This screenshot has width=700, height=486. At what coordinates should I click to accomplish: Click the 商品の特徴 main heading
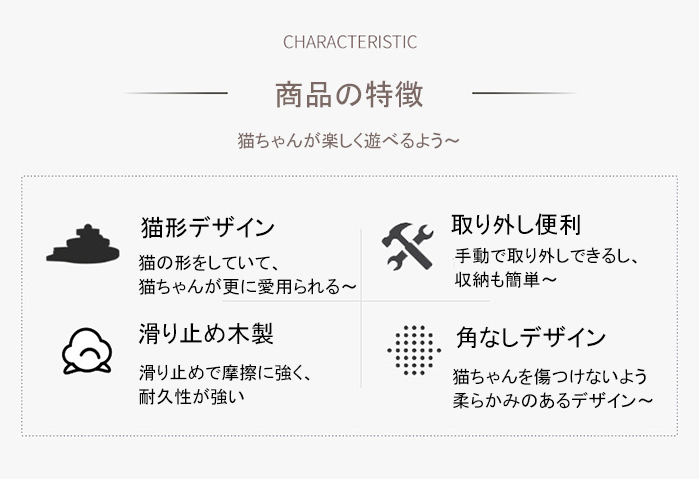point(349,94)
